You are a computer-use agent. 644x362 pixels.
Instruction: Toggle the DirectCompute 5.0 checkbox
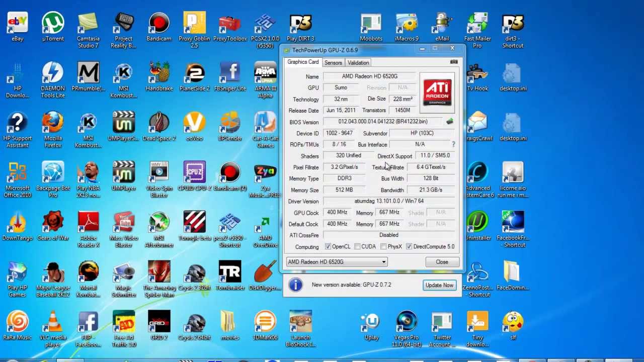(x=409, y=246)
